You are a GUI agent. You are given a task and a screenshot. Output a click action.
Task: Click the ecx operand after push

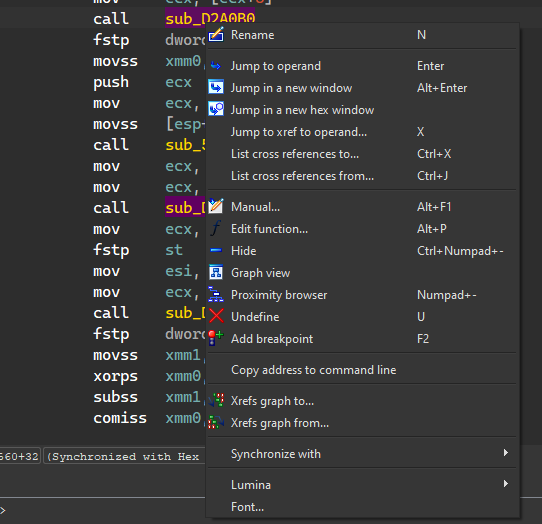[178, 82]
